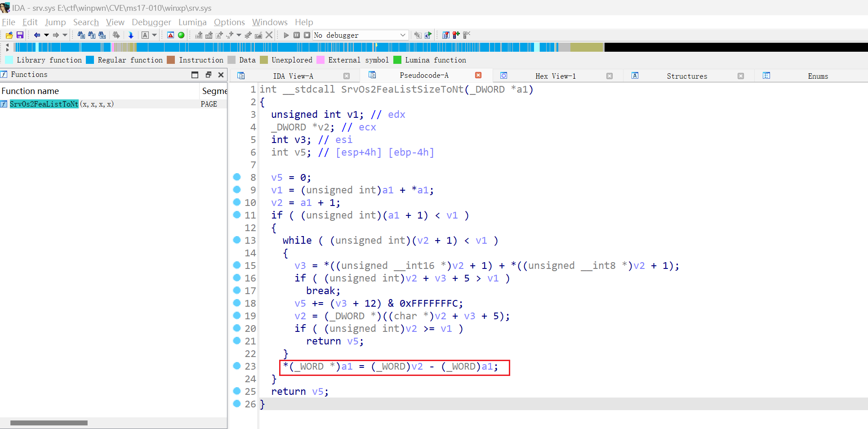Click the Functions panel horizontal scrollbar
Viewport: 868px width, 429px height.
[49, 423]
